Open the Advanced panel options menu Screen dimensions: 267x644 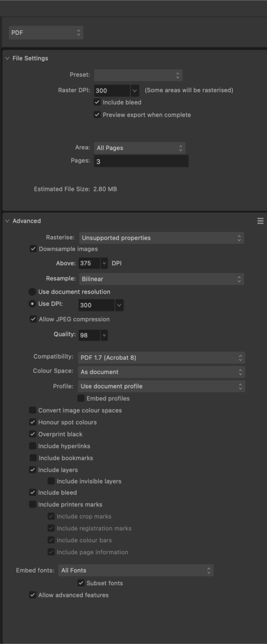click(260, 221)
